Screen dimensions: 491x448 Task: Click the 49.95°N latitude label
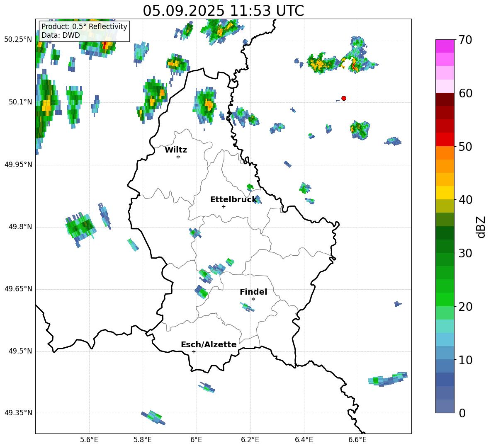[18, 164]
